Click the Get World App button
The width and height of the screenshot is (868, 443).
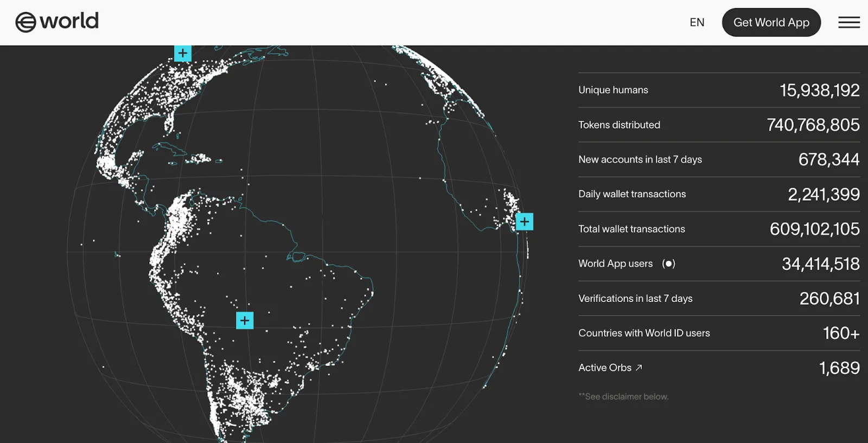771,22
